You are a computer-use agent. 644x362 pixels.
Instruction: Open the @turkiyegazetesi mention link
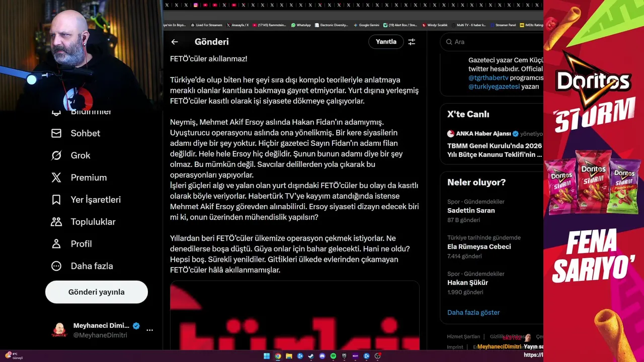click(494, 87)
